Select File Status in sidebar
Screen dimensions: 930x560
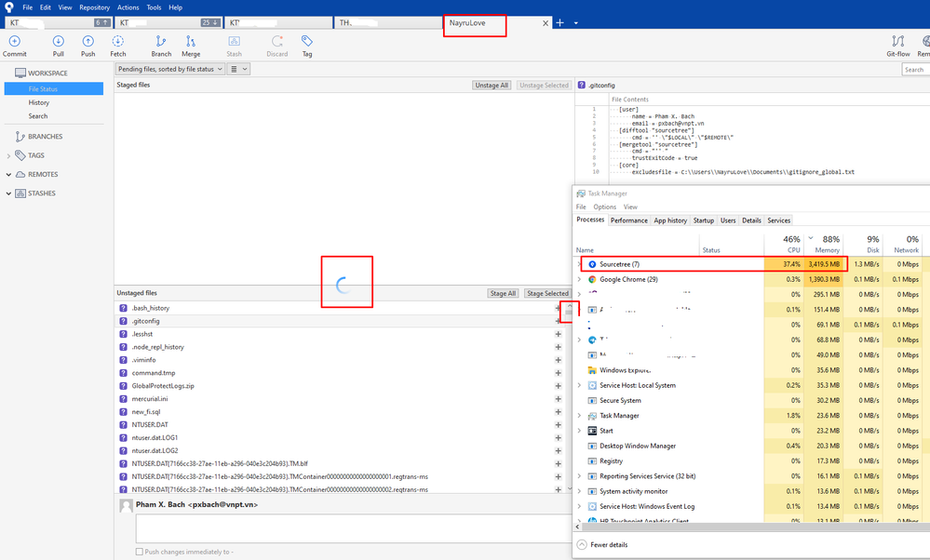[54, 89]
